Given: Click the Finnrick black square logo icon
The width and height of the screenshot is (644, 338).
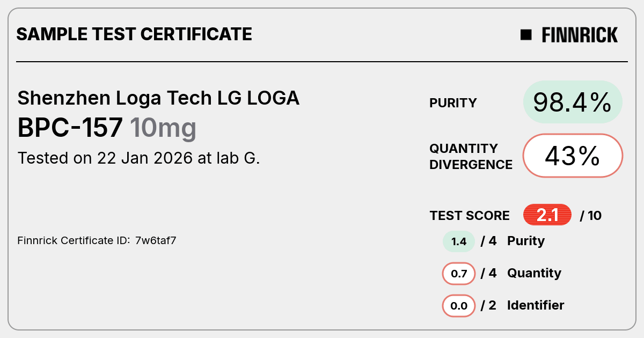Looking at the screenshot, I should click(x=526, y=35).
